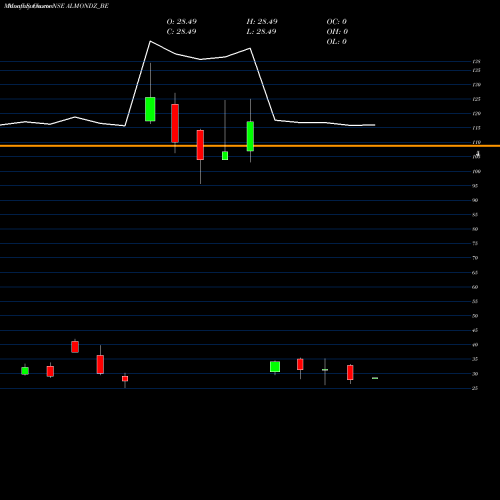Click the 130 price axis label
This screenshot has height=500, width=500.
tap(477, 85)
